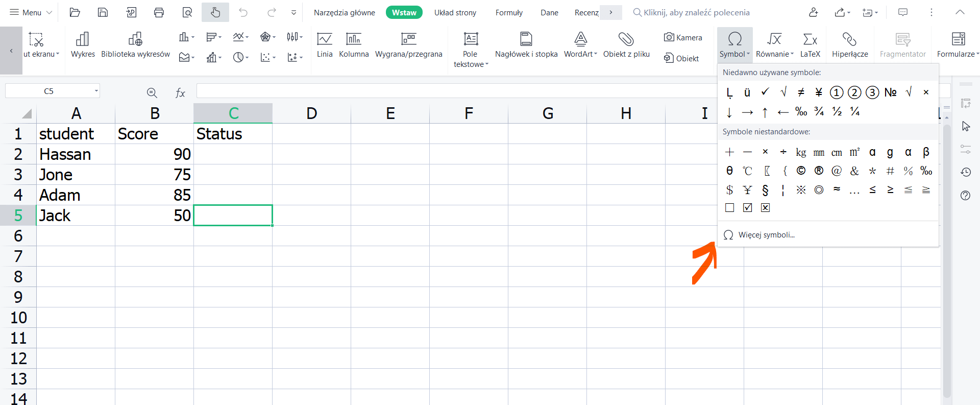Viewport: 980px width, 405px height.
Task: Insert Obiekt z pliku attachment
Action: [626, 44]
